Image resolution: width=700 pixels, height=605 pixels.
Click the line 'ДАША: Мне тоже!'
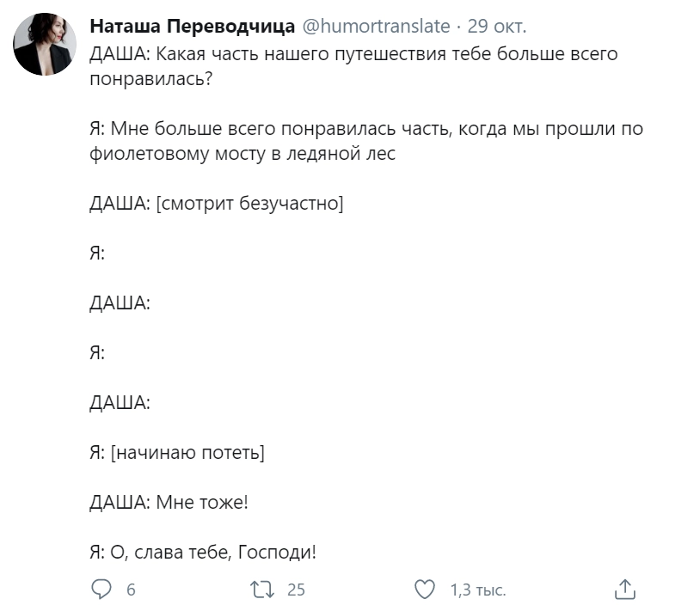click(169, 501)
